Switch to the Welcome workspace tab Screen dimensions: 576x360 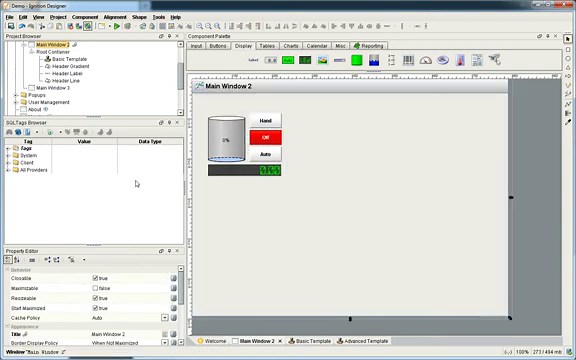coord(212,341)
